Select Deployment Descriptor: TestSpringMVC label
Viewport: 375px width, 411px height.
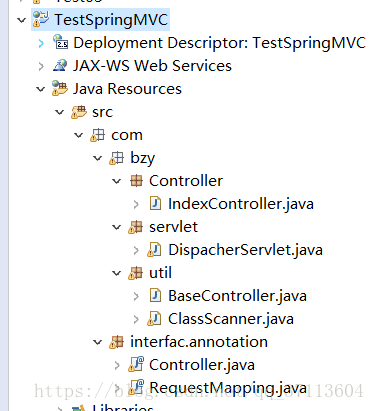click(x=219, y=43)
